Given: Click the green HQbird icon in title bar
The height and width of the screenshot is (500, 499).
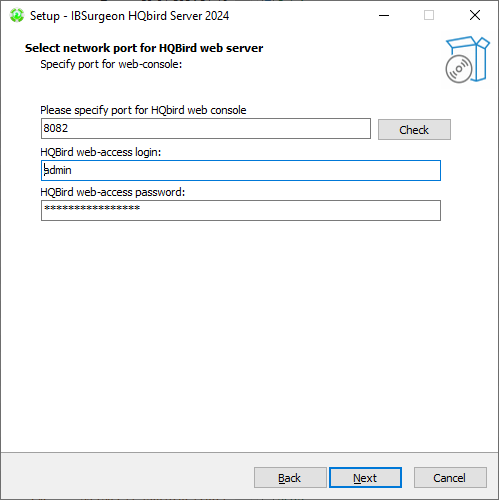Looking at the screenshot, I should point(17,15).
